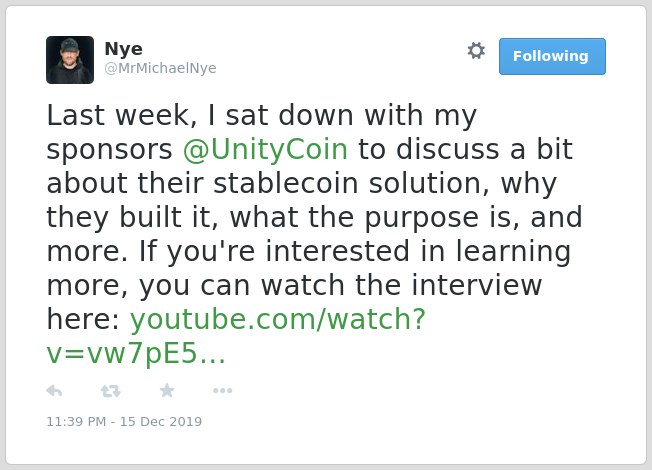652x470 pixels.
Task: Click the display name Nye
Action: (123, 49)
